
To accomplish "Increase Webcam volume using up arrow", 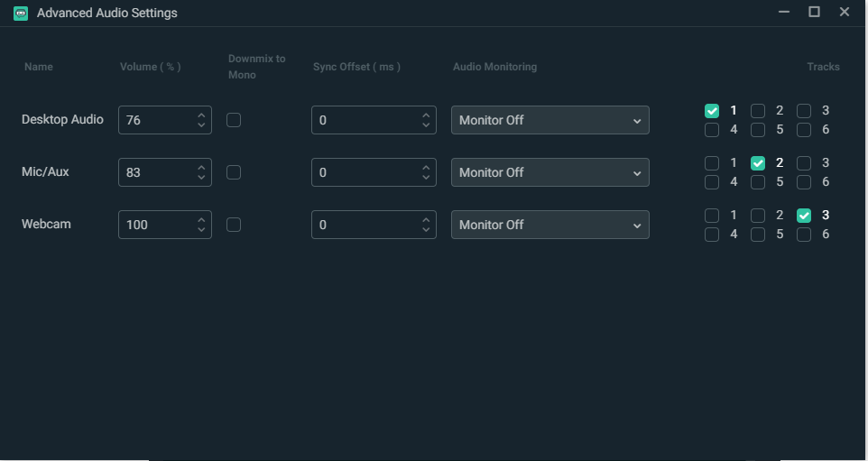I will 201,219.
